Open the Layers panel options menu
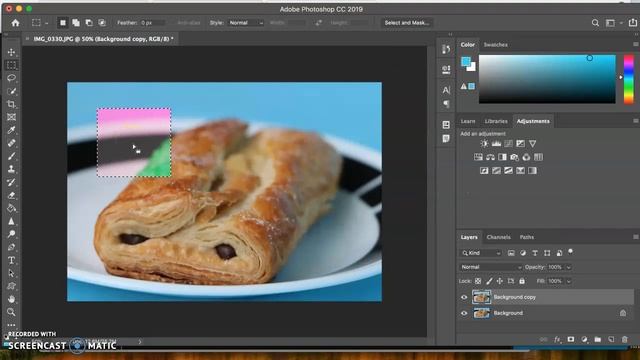This screenshot has width=640, height=360. [x=636, y=237]
